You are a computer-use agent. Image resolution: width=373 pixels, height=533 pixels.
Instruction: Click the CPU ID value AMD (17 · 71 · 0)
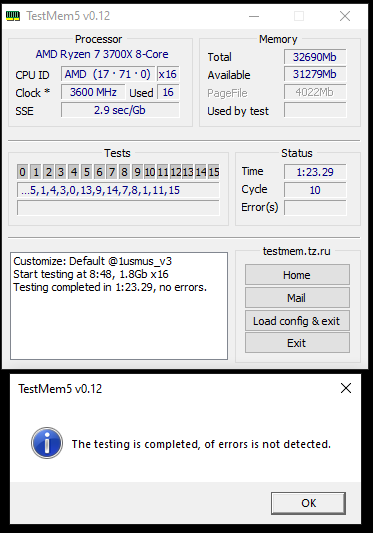[108, 74]
